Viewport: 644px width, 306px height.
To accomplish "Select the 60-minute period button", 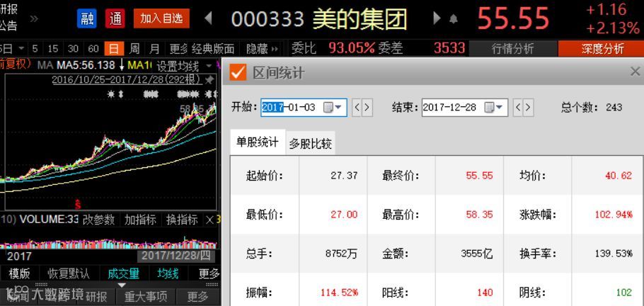I will (93, 49).
